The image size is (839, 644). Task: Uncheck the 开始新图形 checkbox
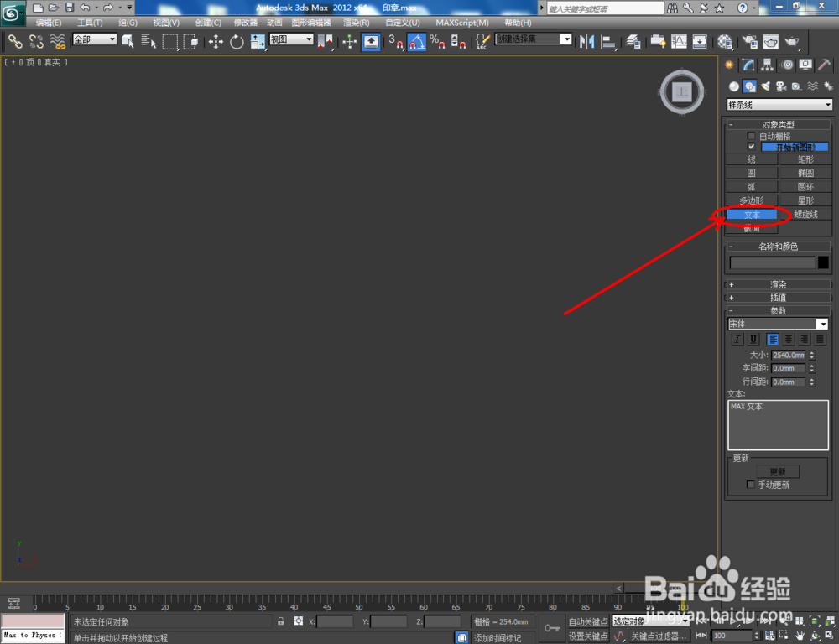pos(751,146)
